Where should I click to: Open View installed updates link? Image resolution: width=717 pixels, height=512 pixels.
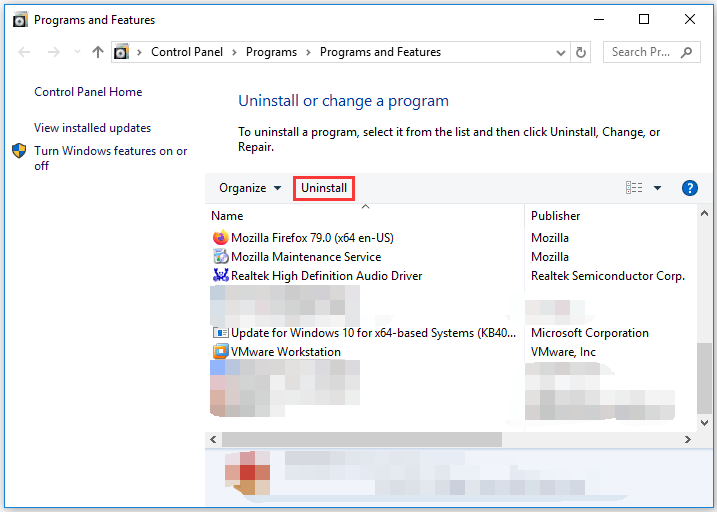pos(92,128)
